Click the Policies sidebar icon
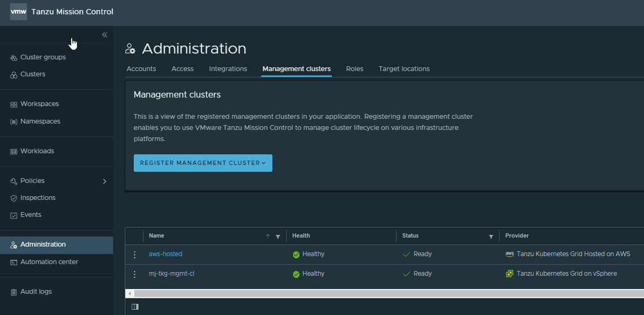Screen dimensions: 644x315 (x=14, y=181)
